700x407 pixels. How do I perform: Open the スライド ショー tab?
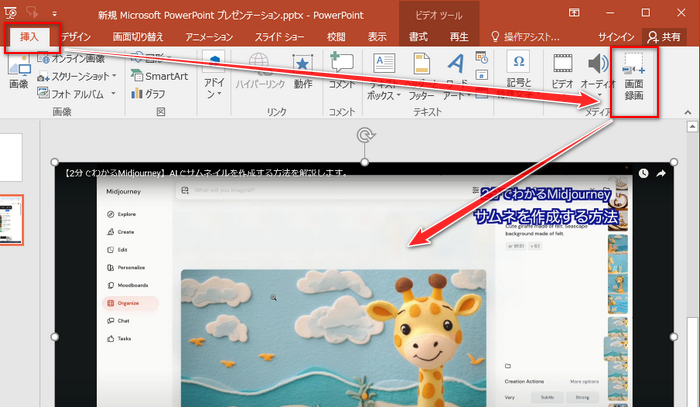point(281,36)
